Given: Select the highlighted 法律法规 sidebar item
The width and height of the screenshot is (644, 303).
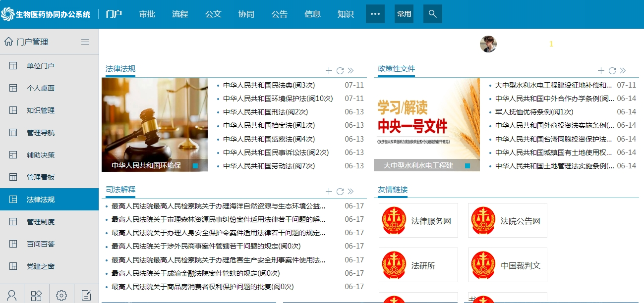Looking at the screenshot, I should pyautogui.click(x=50, y=200).
